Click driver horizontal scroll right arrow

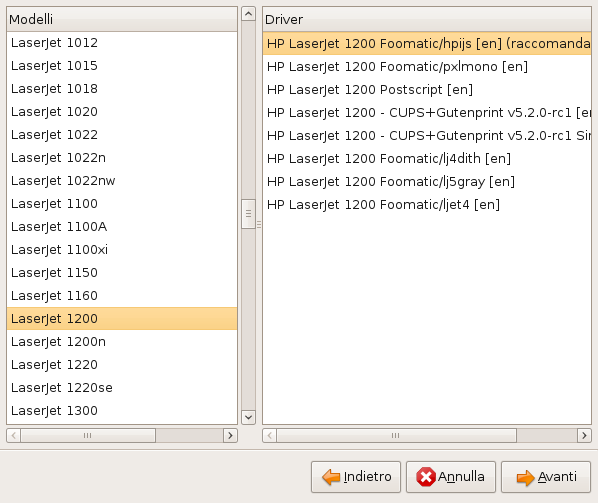[x=584, y=436]
